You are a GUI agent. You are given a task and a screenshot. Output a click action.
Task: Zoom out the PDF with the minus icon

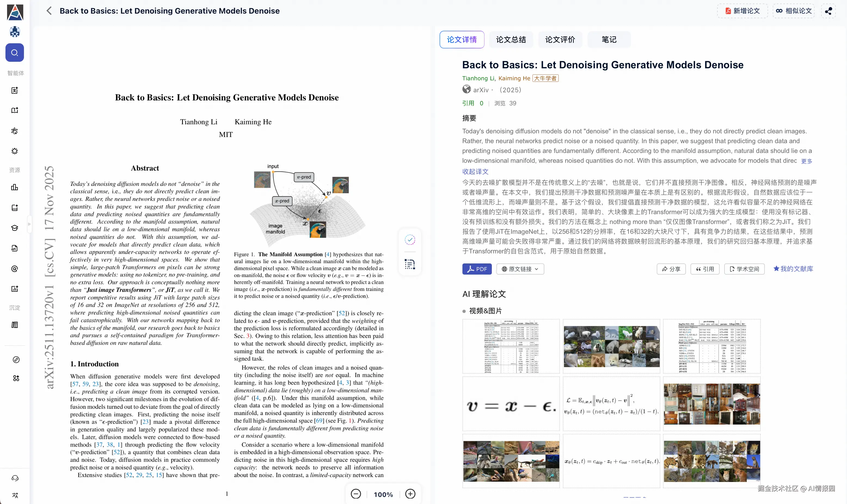tap(355, 494)
